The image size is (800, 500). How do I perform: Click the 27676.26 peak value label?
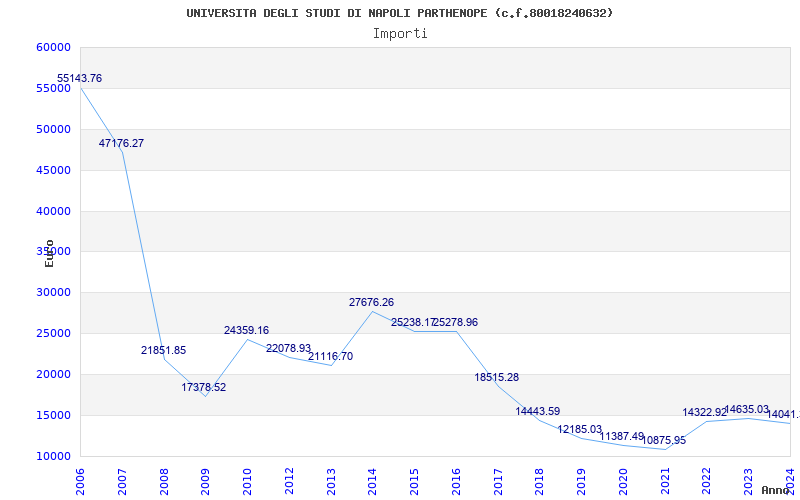371,303
